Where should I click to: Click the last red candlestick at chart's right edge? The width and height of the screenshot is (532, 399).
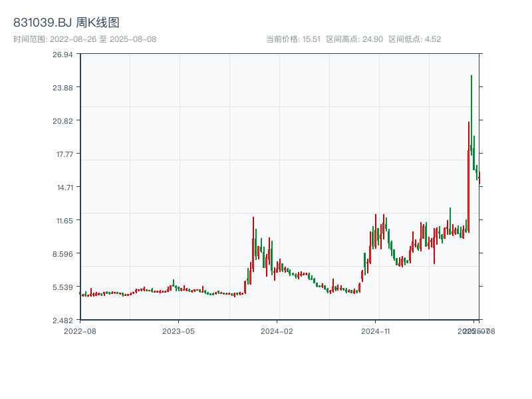[x=479, y=178]
